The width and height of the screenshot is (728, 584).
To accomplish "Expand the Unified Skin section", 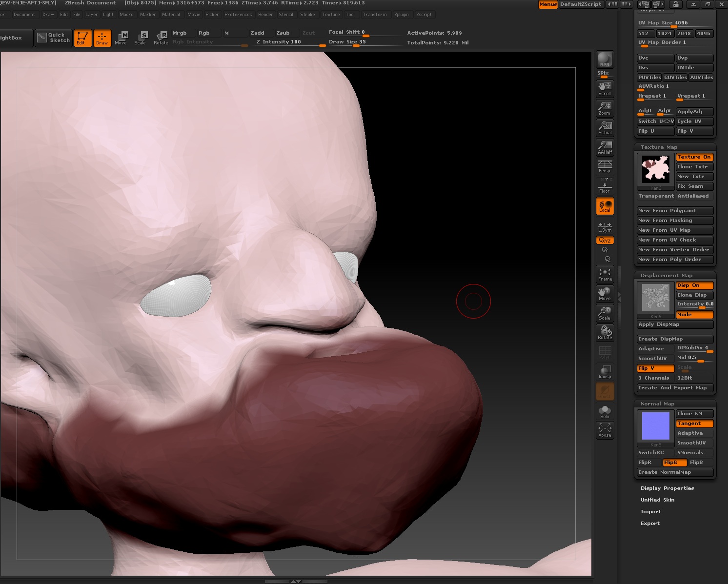I will [657, 500].
